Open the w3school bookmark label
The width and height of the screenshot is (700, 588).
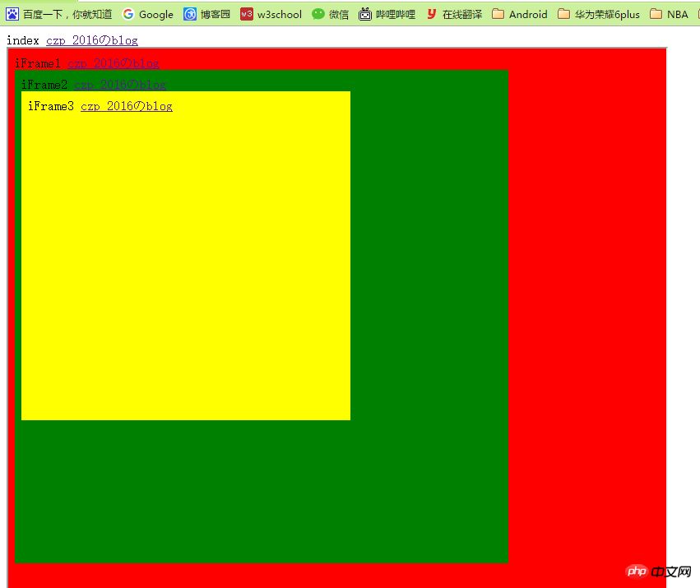[280, 15]
